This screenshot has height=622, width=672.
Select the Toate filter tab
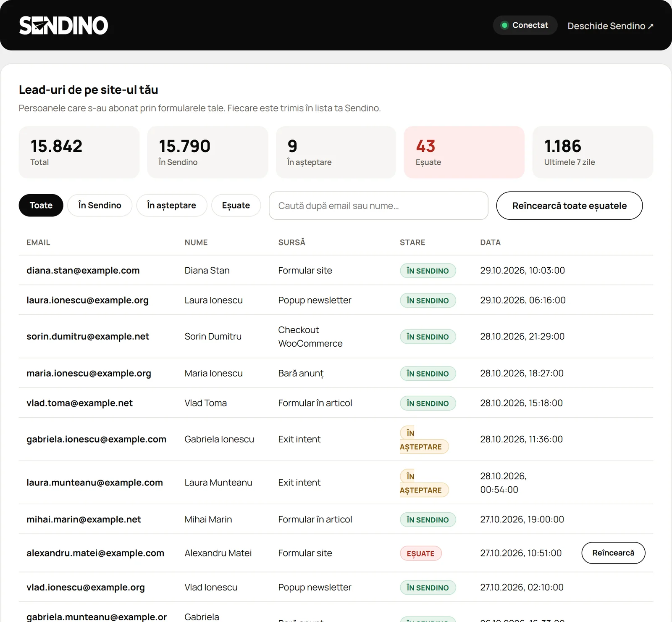click(41, 206)
